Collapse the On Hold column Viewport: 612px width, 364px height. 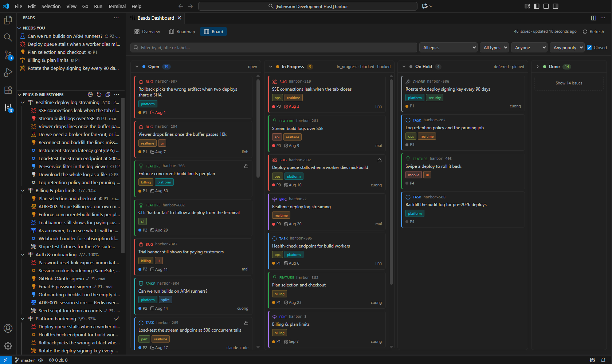pyautogui.click(x=404, y=67)
